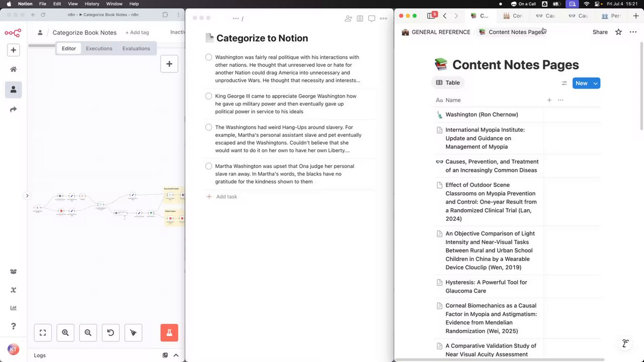Go back in the n8n browser window

point(33,15)
